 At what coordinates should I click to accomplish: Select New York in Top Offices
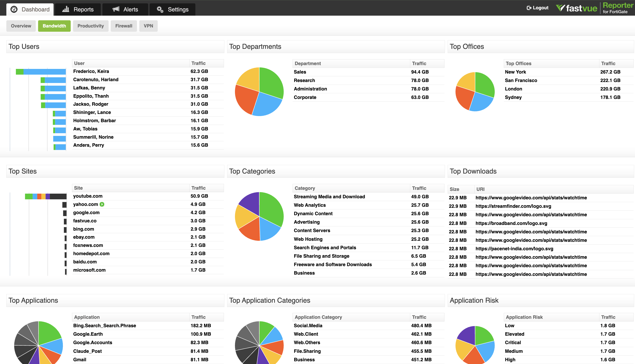coord(515,72)
